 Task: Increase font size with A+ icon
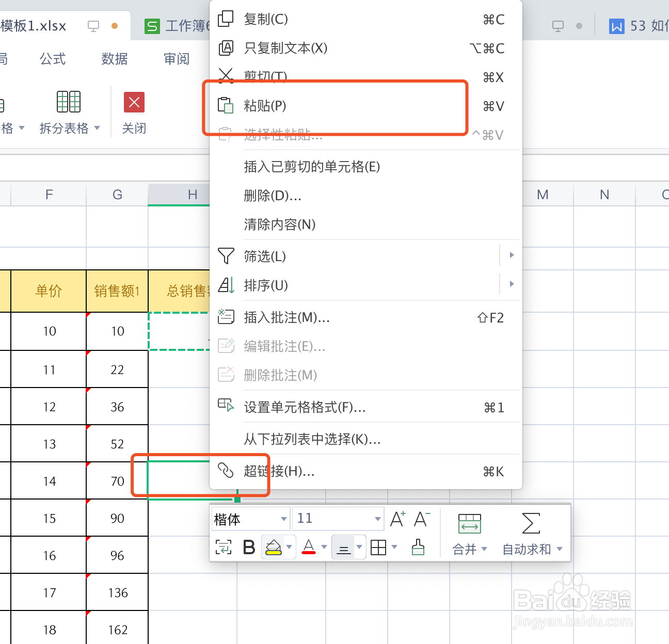tap(397, 519)
